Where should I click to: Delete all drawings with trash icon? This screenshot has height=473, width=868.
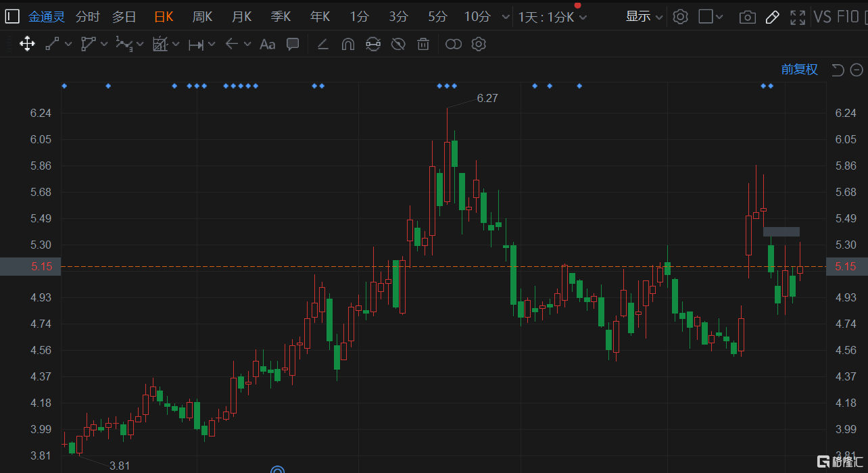[x=423, y=45]
